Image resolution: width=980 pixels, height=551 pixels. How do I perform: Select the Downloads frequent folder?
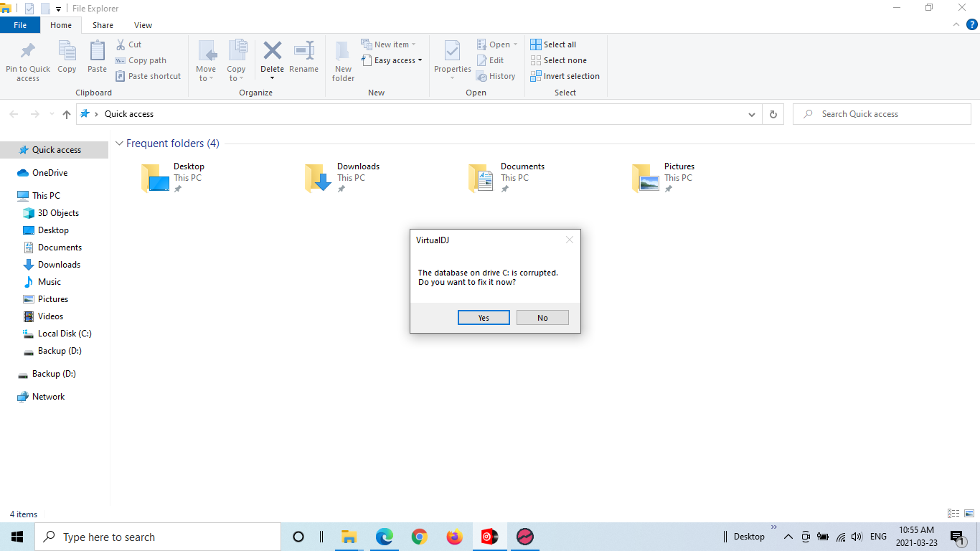click(342, 178)
